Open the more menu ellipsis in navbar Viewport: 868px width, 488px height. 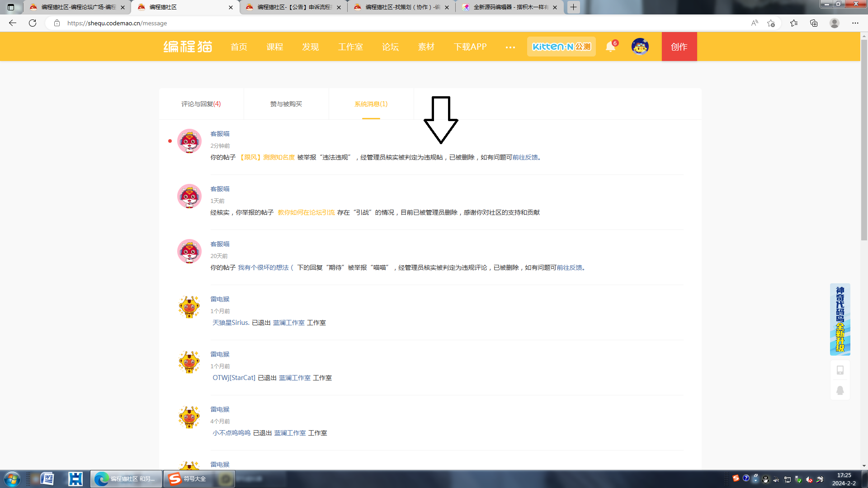pyautogui.click(x=510, y=47)
